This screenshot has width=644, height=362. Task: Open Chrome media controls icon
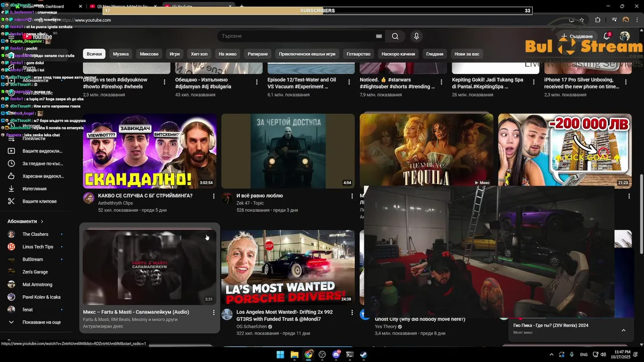[614, 20]
